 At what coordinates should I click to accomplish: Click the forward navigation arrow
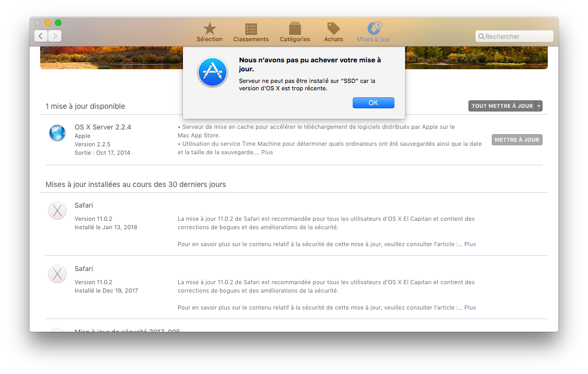(55, 36)
